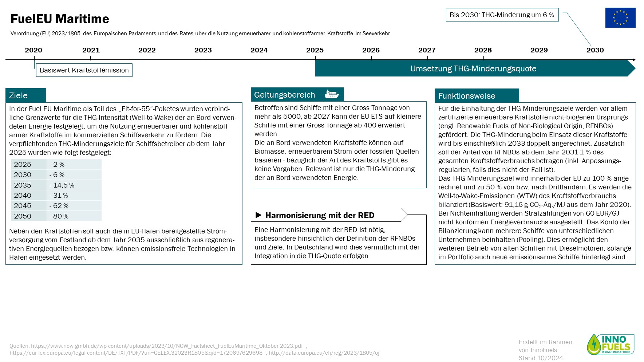Click the 2030 table row year cell
This screenshot has height=362, width=644.
[x=29, y=175]
